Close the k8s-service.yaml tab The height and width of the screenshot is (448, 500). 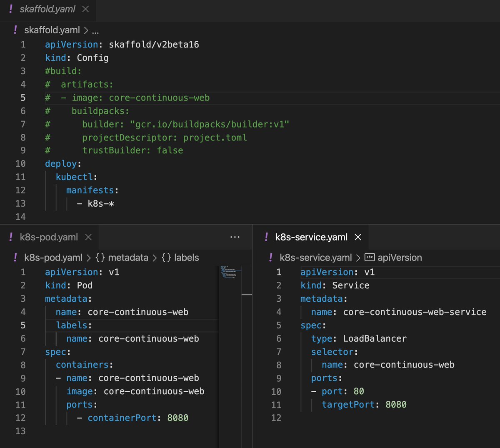pyautogui.click(x=358, y=237)
